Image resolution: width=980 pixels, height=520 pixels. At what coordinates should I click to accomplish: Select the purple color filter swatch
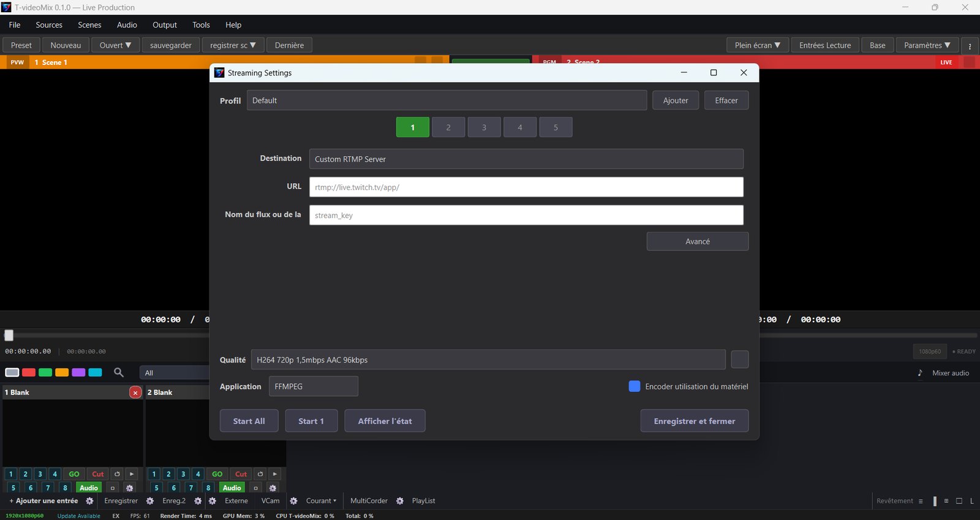(78, 372)
